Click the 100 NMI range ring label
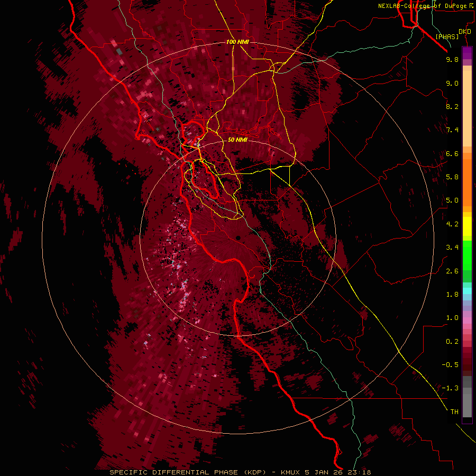Screen dimensions: 476x476 coord(237,42)
